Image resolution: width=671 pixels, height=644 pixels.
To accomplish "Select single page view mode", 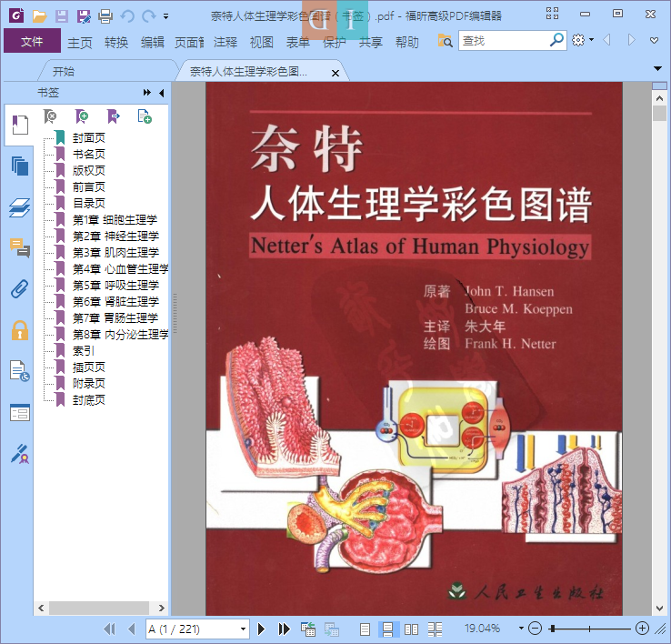I will 365,629.
